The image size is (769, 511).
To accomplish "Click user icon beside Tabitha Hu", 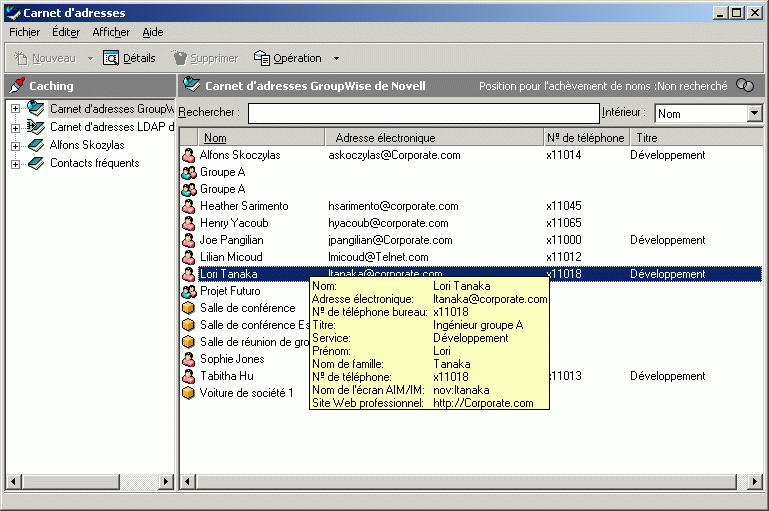I will coord(189,376).
